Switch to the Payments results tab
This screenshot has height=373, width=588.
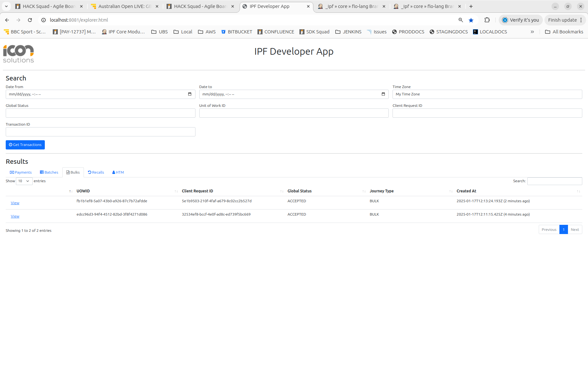pyautogui.click(x=21, y=172)
